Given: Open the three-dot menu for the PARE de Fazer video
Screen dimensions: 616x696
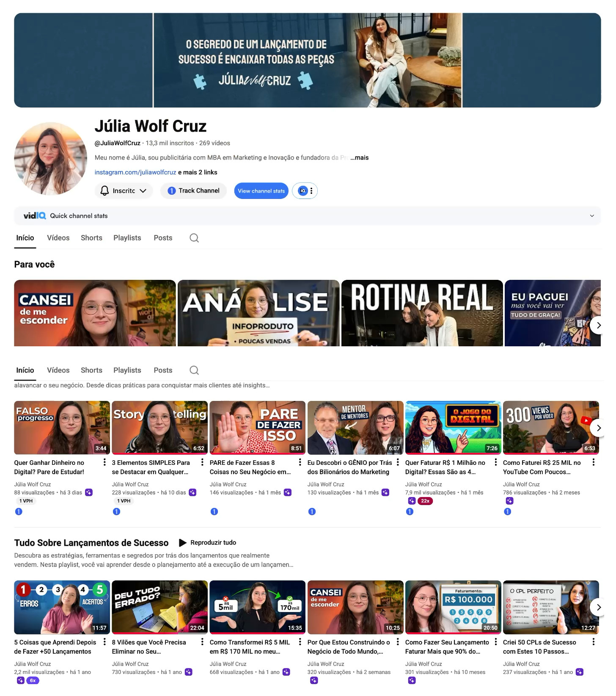Looking at the screenshot, I should (x=300, y=462).
